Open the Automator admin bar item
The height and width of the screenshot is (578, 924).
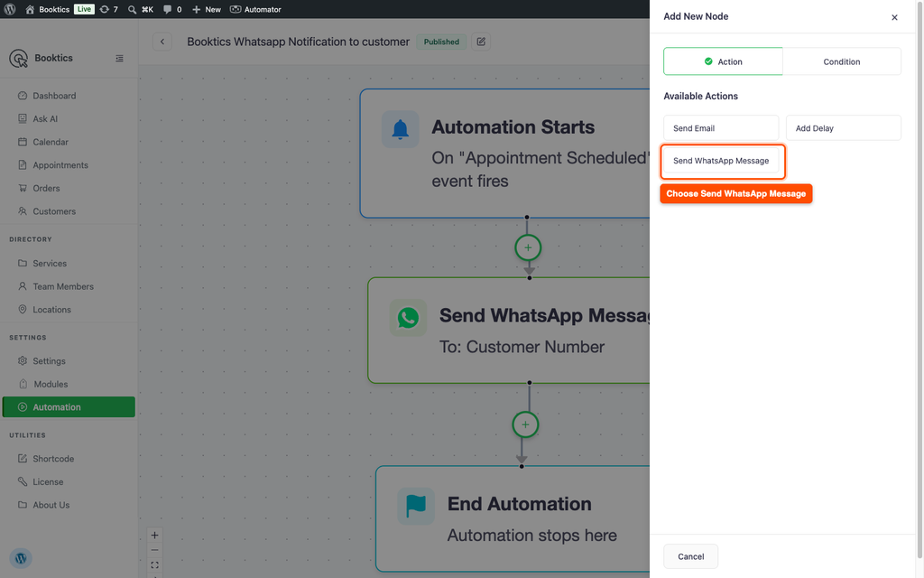tap(255, 9)
